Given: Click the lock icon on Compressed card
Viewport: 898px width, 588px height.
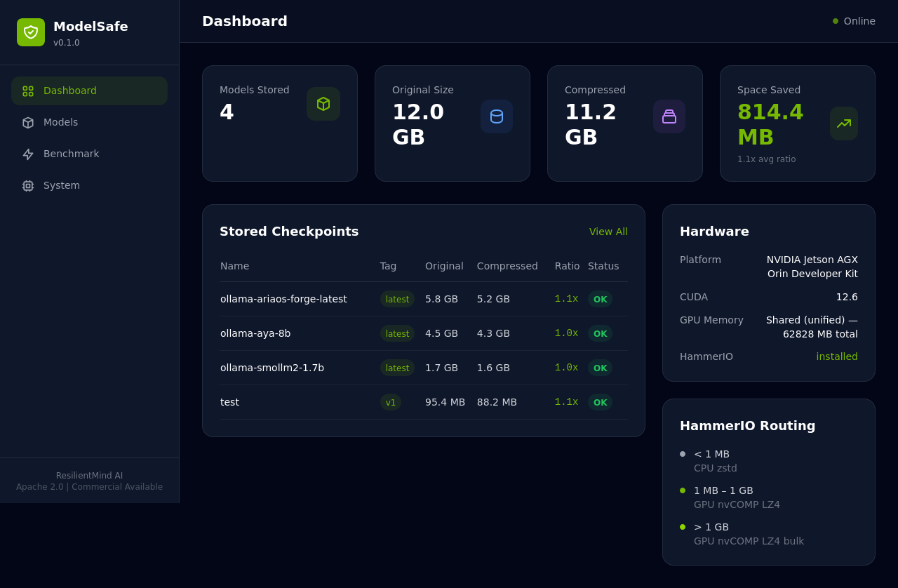Looking at the screenshot, I should [669, 116].
